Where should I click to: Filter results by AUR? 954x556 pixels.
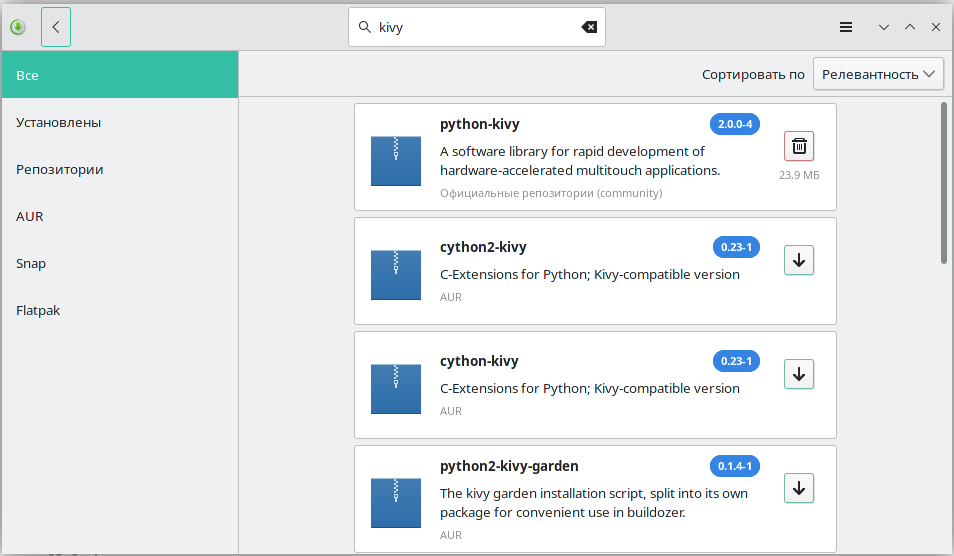pos(119,216)
